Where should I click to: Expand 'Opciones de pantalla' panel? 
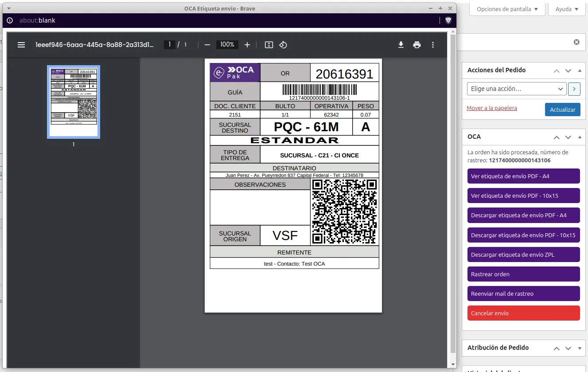[x=507, y=9]
